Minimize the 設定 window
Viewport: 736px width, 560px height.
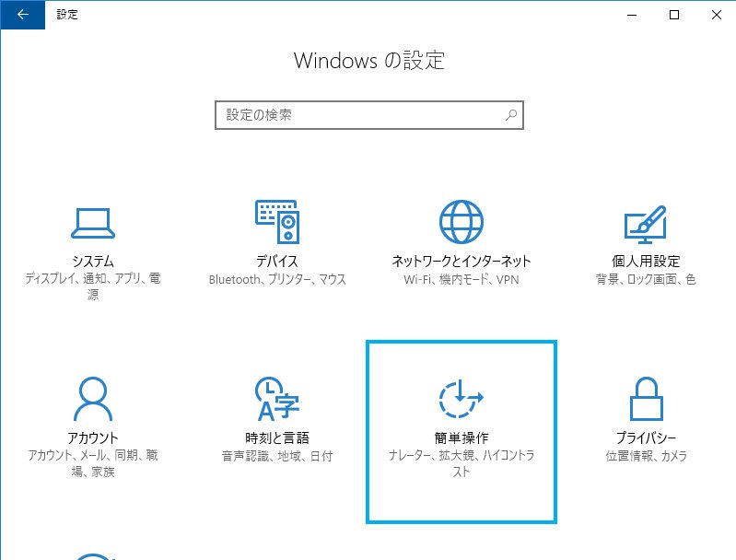click(x=632, y=15)
